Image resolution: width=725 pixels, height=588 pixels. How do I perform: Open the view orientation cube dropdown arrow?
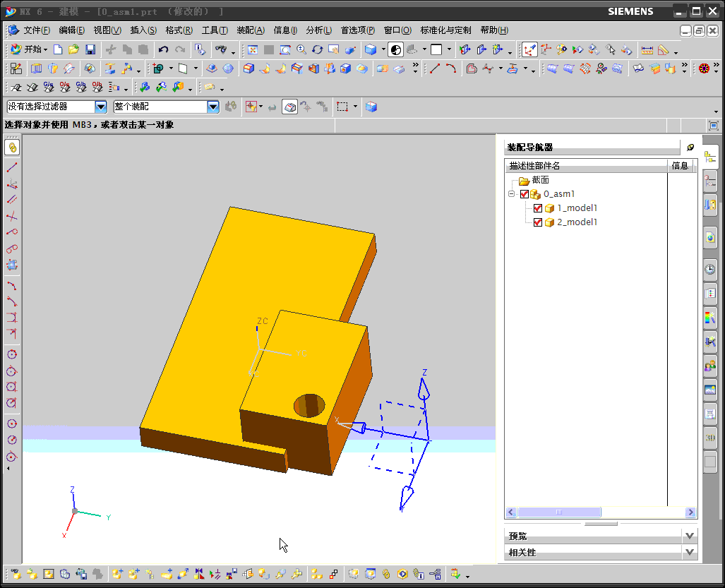[383, 49]
